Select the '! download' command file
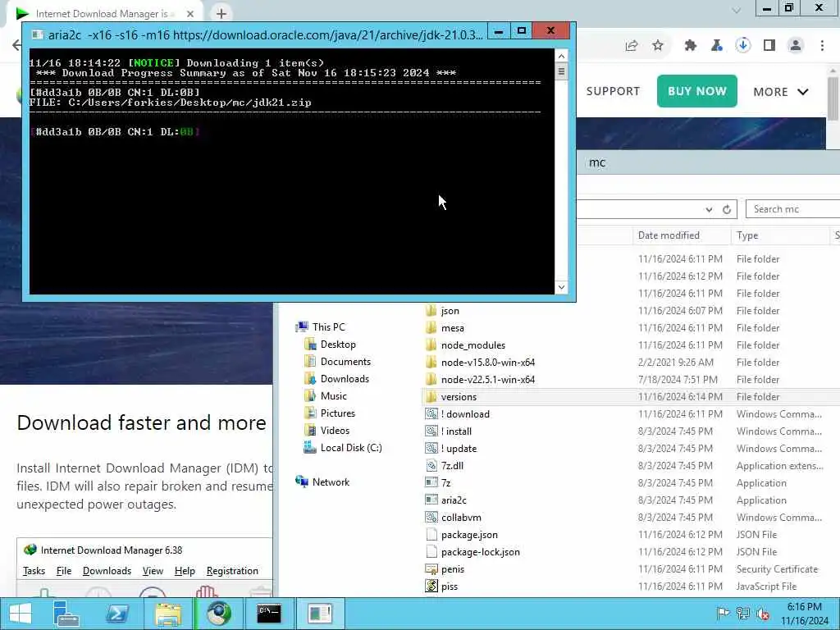 point(465,414)
